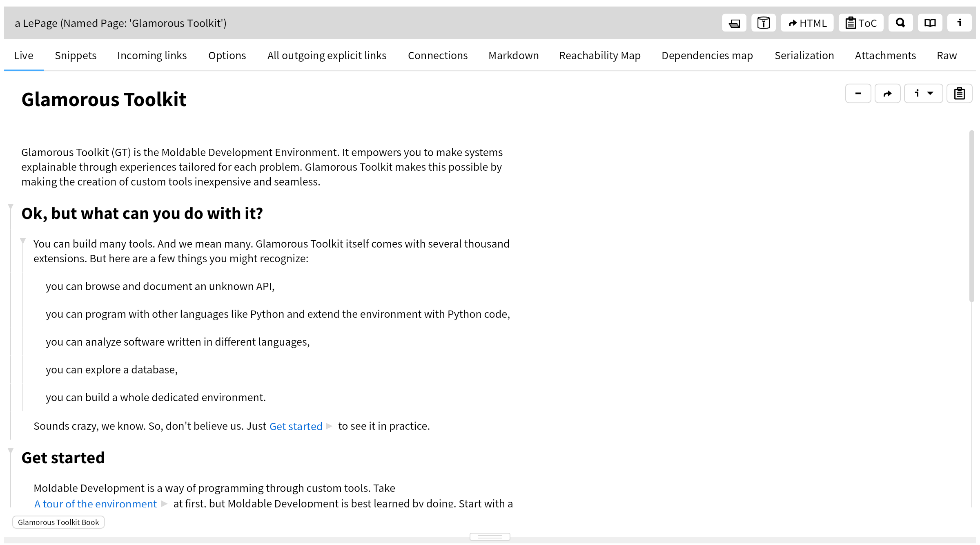Switch to the Live tab
Viewport: 980px width, 545px height.
pos(24,56)
